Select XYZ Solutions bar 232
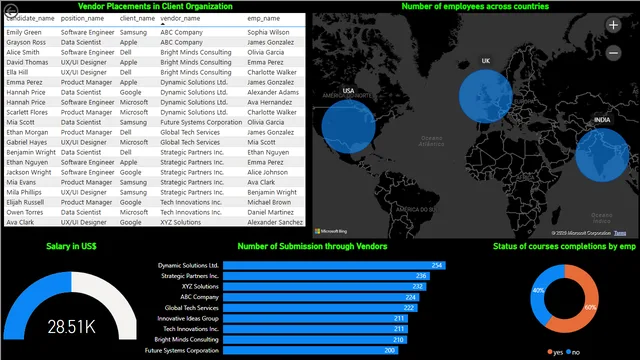Image resolution: width=640 pixels, height=360 pixels. (324, 287)
